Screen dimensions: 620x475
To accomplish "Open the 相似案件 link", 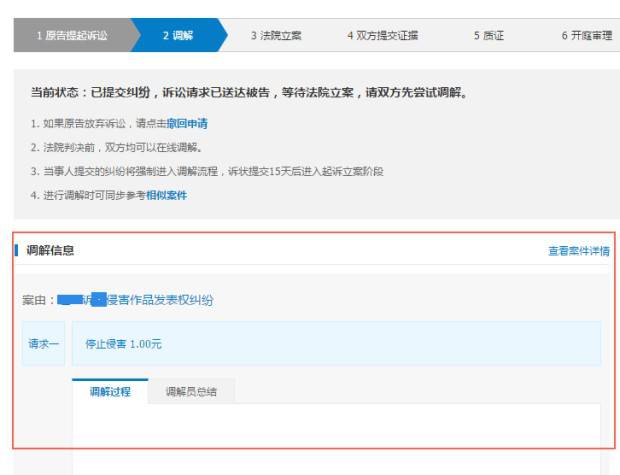I will pos(166,195).
